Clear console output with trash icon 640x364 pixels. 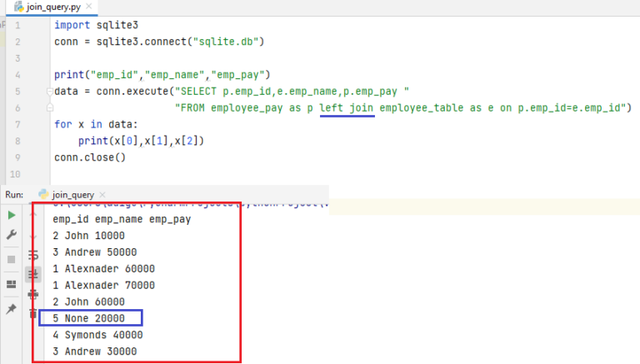(33, 313)
